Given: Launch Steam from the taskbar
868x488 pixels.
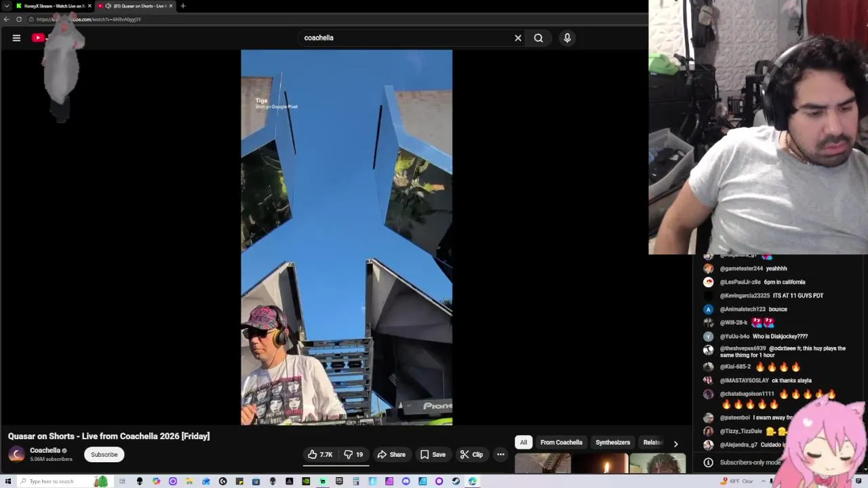Looking at the screenshot, I should point(456,481).
